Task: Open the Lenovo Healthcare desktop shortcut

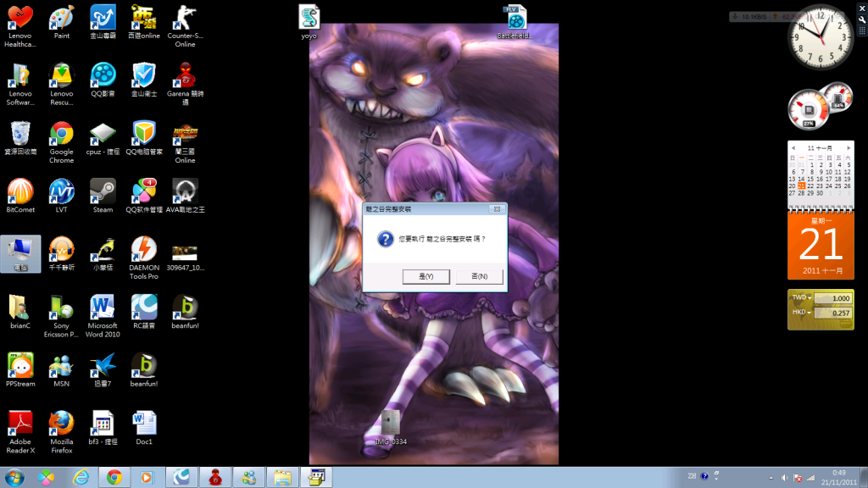Action: pyautogui.click(x=20, y=26)
